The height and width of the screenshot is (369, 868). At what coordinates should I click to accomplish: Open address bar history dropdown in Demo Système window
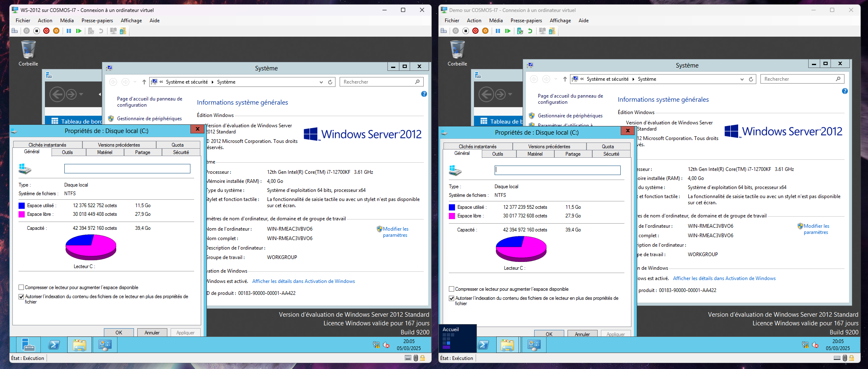(x=742, y=79)
